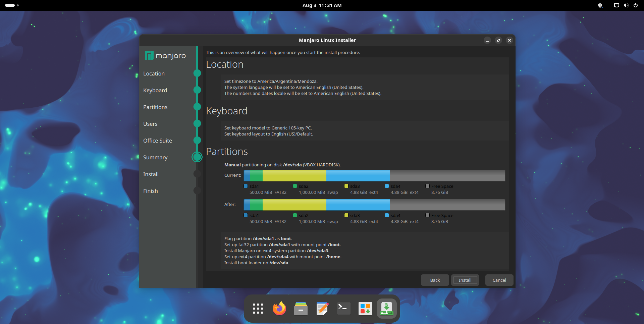Click the Install step dot
This screenshot has width=644, height=324.
coord(197,174)
